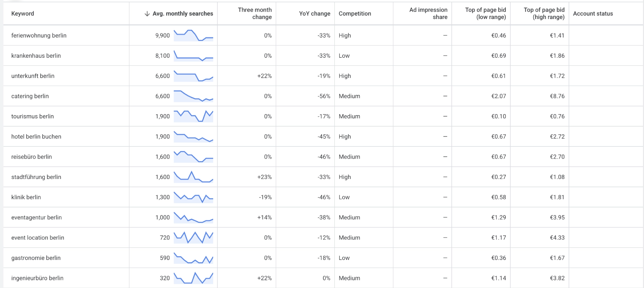Click the Top of page bid (low range) header
The image size is (644, 288).
(x=486, y=14)
